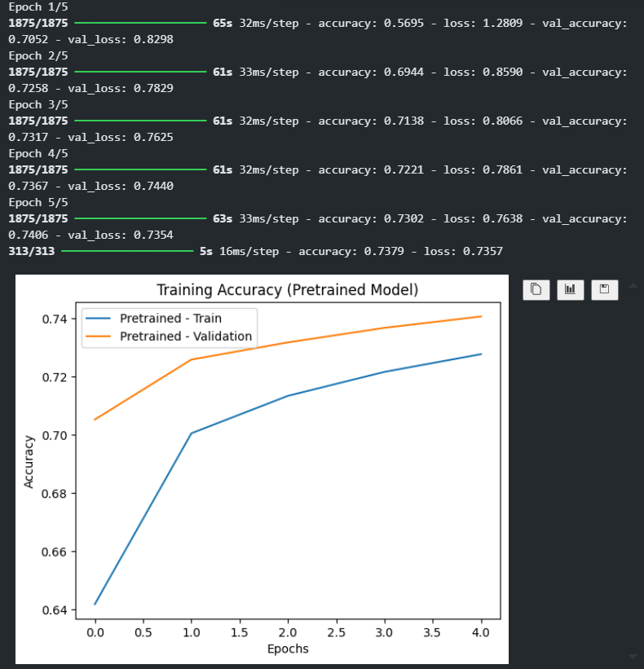
Task: Click the 'Epoch 5/5' line
Action: tap(38, 202)
